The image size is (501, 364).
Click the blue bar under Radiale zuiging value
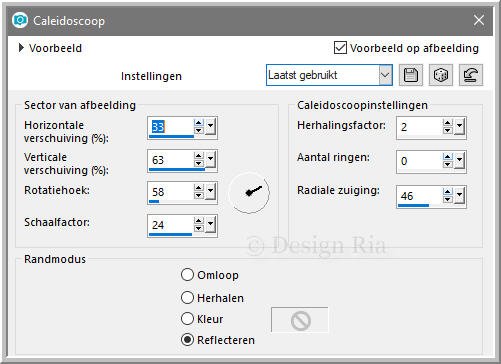(413, 206)
